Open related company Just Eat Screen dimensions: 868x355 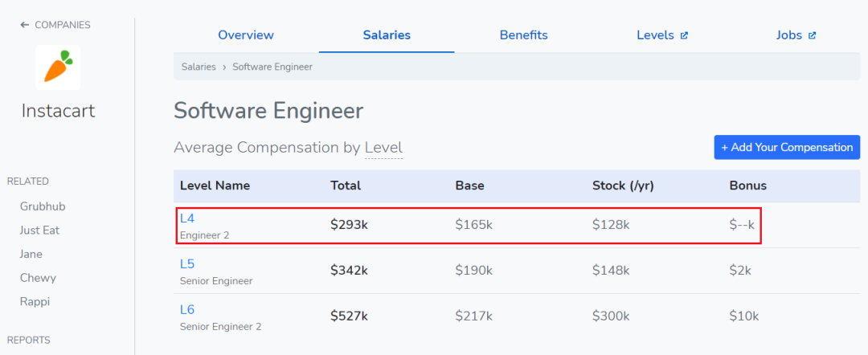click(x=40, y=231)
